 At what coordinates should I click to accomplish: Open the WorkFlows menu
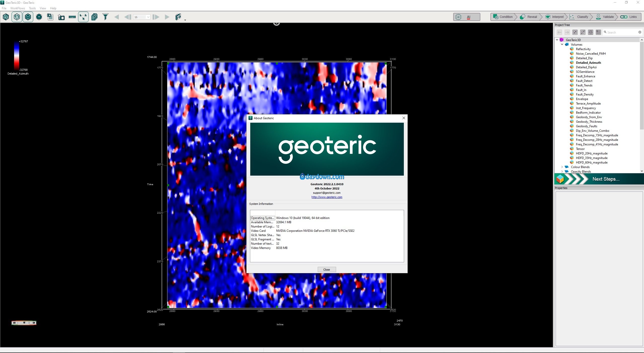18,8
